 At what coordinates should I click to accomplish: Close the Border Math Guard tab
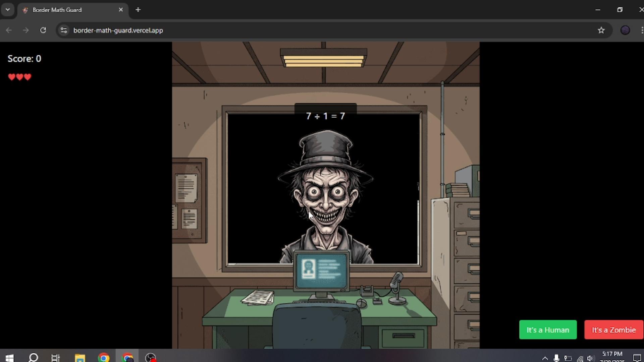[121, 10]
